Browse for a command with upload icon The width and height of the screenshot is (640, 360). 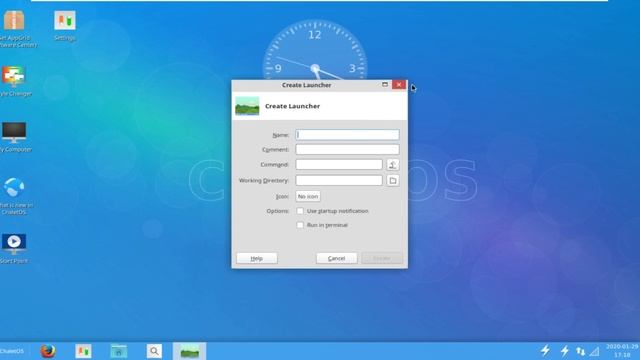pyautogui.click(x=393, y=164)
